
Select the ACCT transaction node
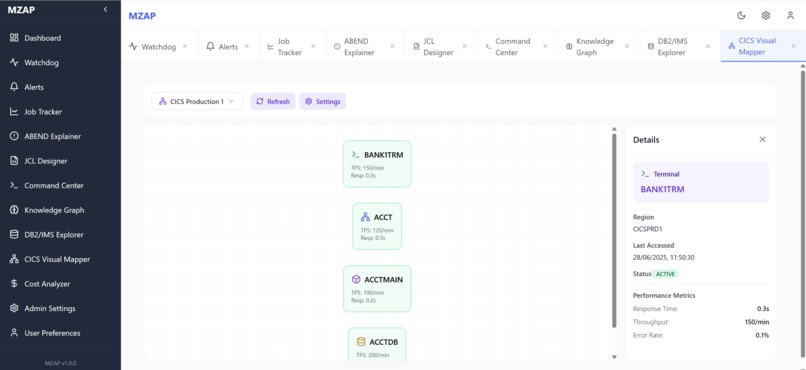point(377,226)
